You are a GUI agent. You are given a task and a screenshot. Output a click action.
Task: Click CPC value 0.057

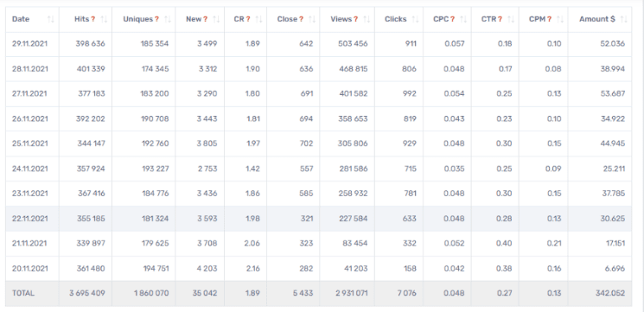click(x=455, y=44)
